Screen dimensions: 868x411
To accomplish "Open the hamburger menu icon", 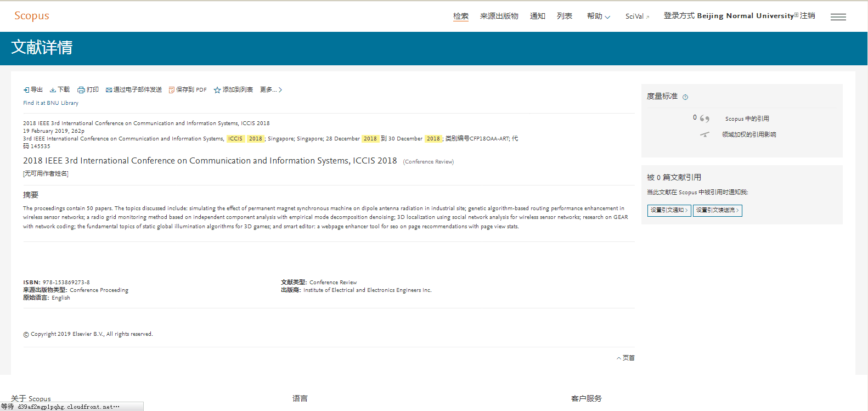I will [x=838, y=17].
